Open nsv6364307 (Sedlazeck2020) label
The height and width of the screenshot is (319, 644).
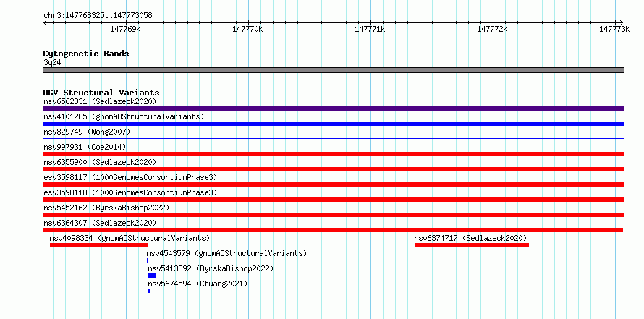(x=100, y=223)
